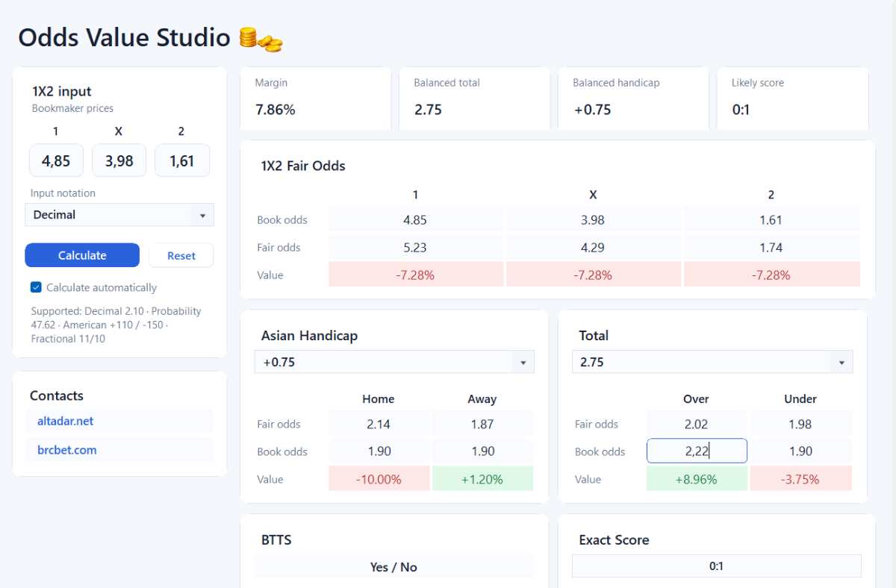Click the Reset button
896x588 pixels.
[x=181, y=255]
